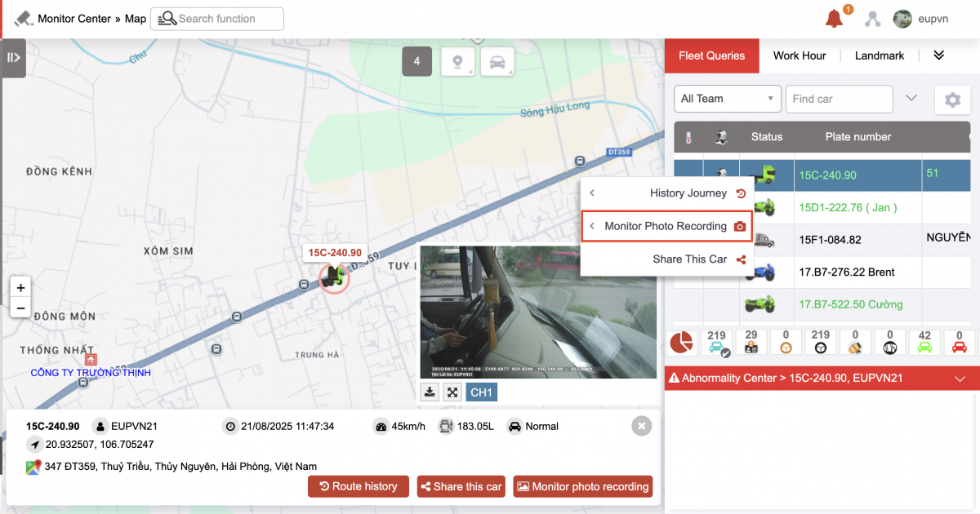Open the eupvn user profile avatar
Screen dimensions: 980x514
(902, 19)
